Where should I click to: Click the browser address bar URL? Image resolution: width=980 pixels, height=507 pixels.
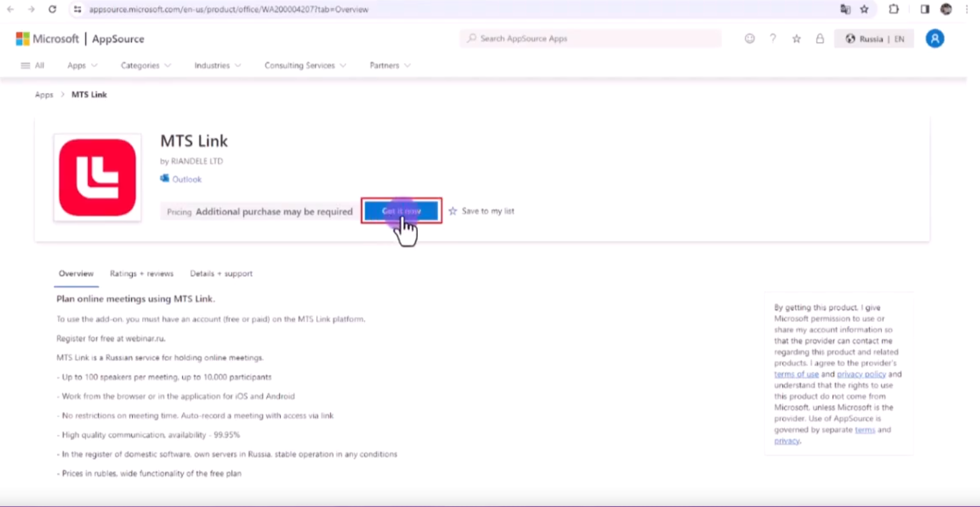pyautogui.click(x=229, y=10)
